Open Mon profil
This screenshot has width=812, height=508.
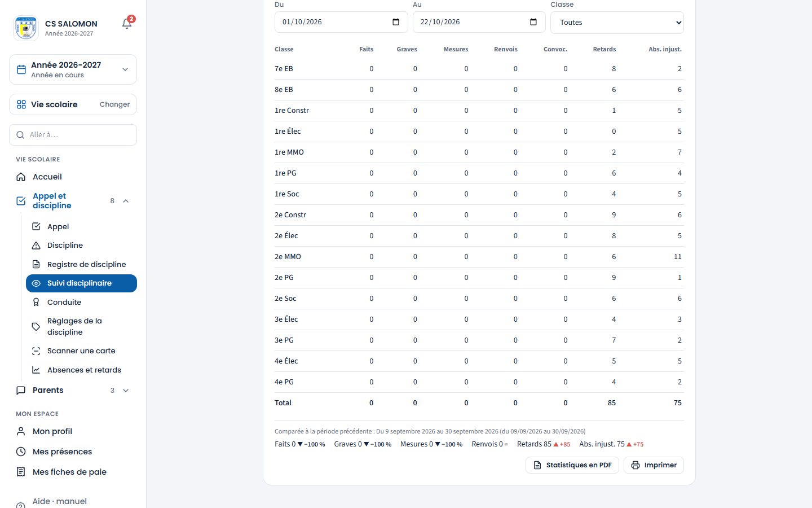point(73,431)
